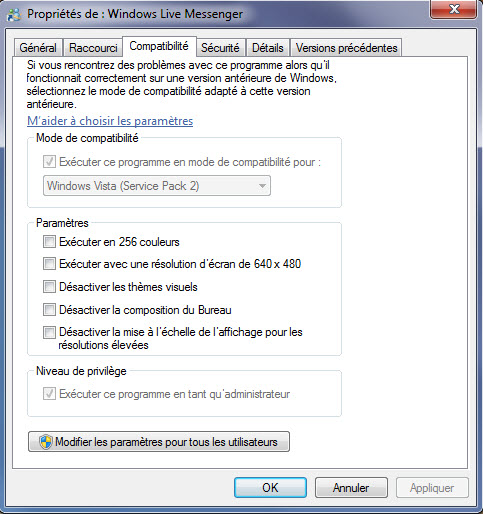Tick Désactiver la composition du Bureau
Screen dimensions: 483x514
click(x=49, y=310)
